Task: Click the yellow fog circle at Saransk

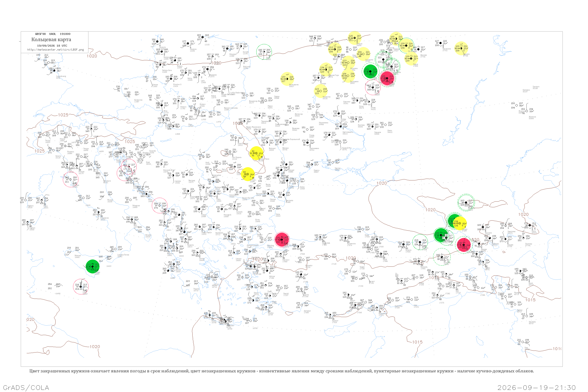Action: (461, 48)
